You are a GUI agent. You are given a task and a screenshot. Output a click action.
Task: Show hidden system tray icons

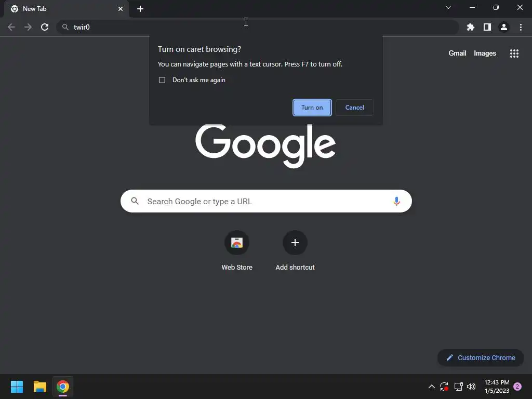432,387
